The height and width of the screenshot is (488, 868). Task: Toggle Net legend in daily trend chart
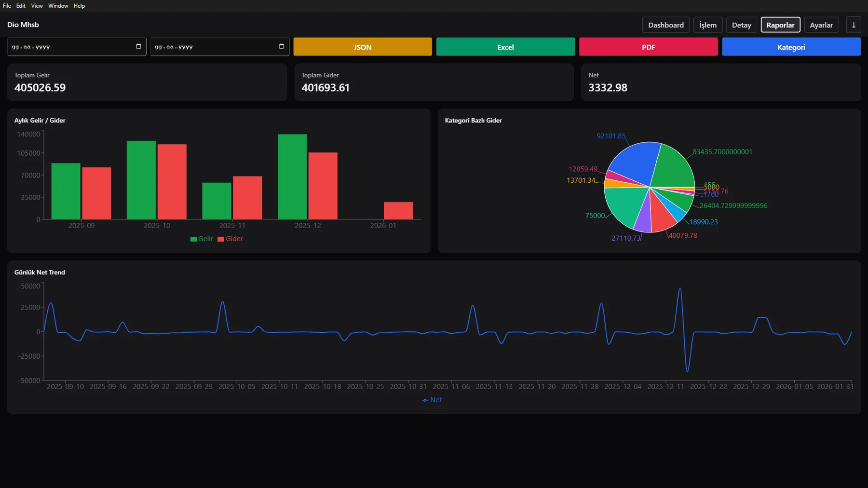pos(432,400)
